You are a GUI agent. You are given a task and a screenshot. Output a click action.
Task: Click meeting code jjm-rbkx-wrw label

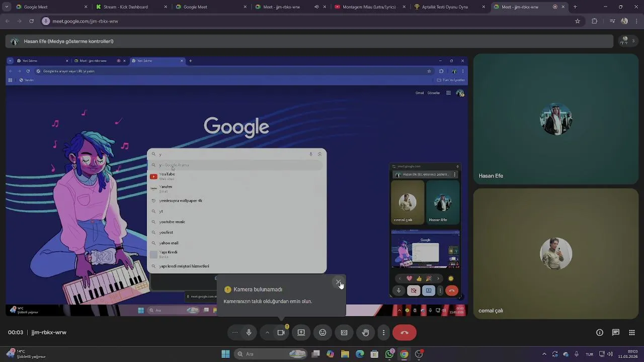pos(49,332)
